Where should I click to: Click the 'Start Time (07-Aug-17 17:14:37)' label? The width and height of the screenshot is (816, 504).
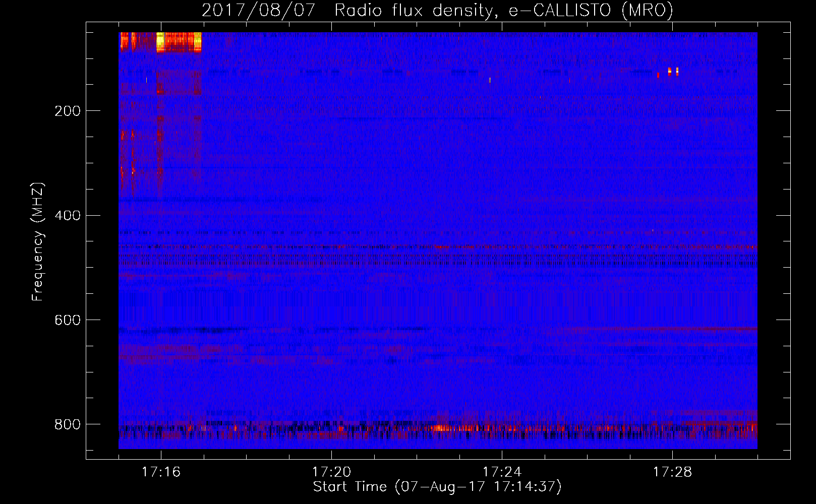[437, 487]
